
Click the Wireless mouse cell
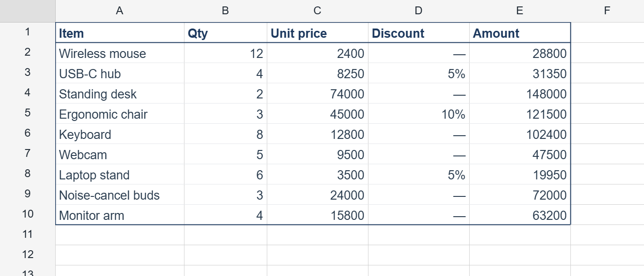coord(120,53)
